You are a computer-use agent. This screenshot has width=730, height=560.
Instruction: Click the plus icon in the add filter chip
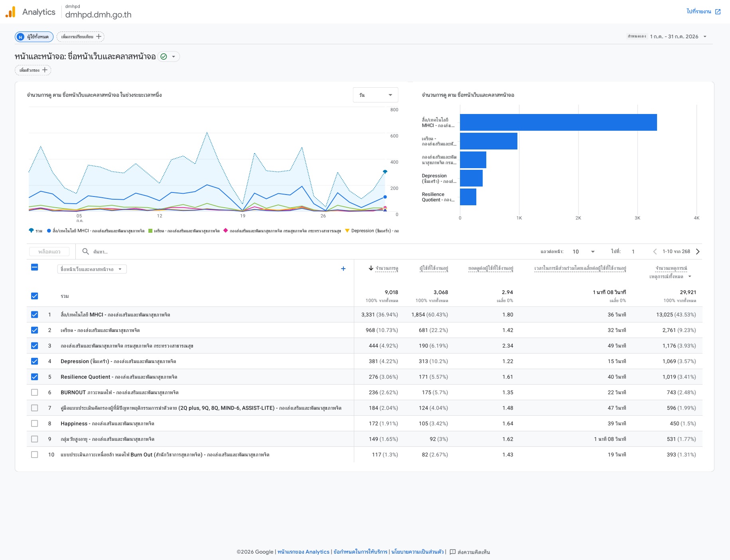[45, 70]
